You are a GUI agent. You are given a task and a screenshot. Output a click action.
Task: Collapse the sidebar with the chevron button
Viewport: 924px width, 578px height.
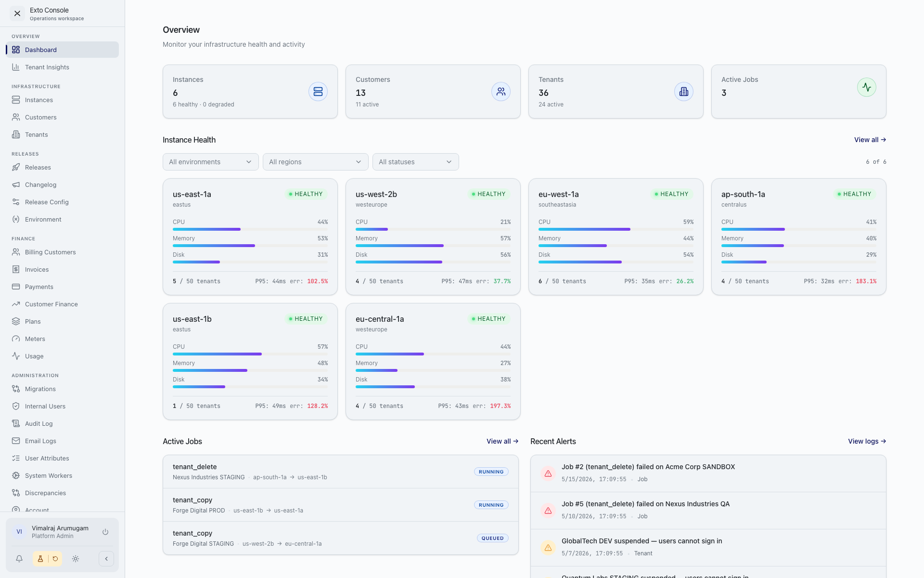pyautogui.click(x=106, y=559)
